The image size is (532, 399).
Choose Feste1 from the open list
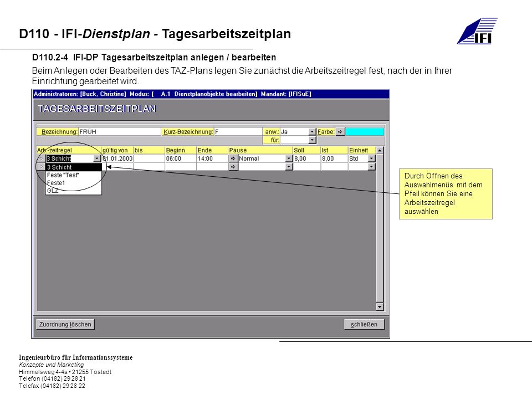tap(74, 183)
